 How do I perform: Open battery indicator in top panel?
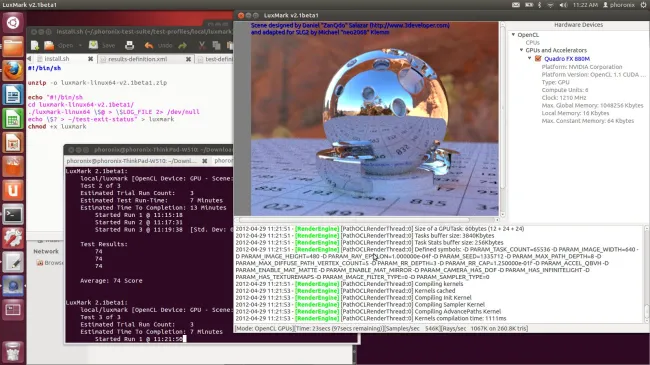pyautogui.click(x=529, y=5)
